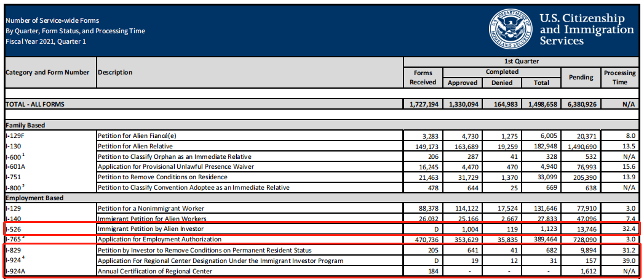Click the U.S. Citizenship and Immigration Services title
This screenshot has height=279, width=644.
(587, 29)
